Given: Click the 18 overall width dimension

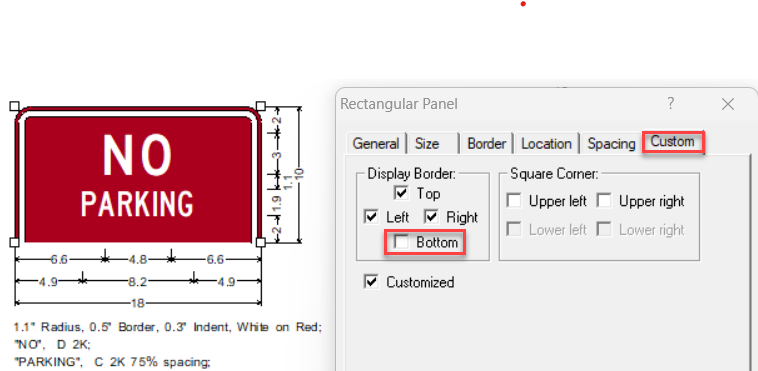Looking at the screenshot, I should [x=138, y=303].
